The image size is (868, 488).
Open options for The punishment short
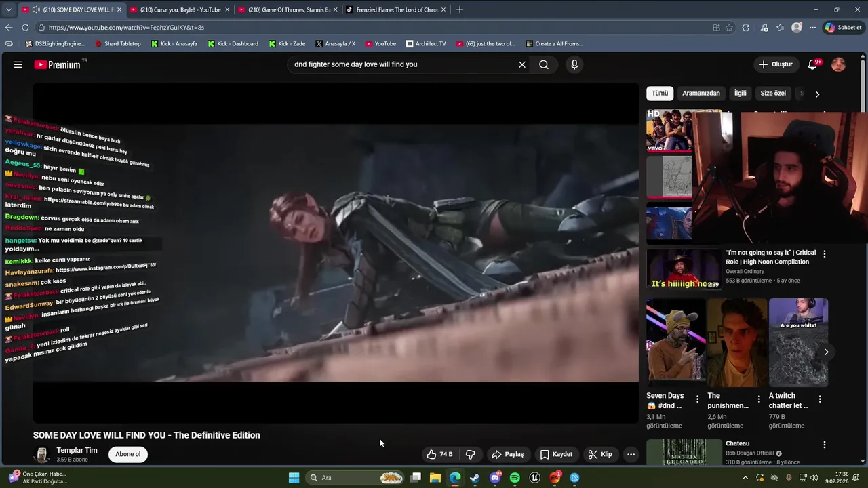[759, 399]
